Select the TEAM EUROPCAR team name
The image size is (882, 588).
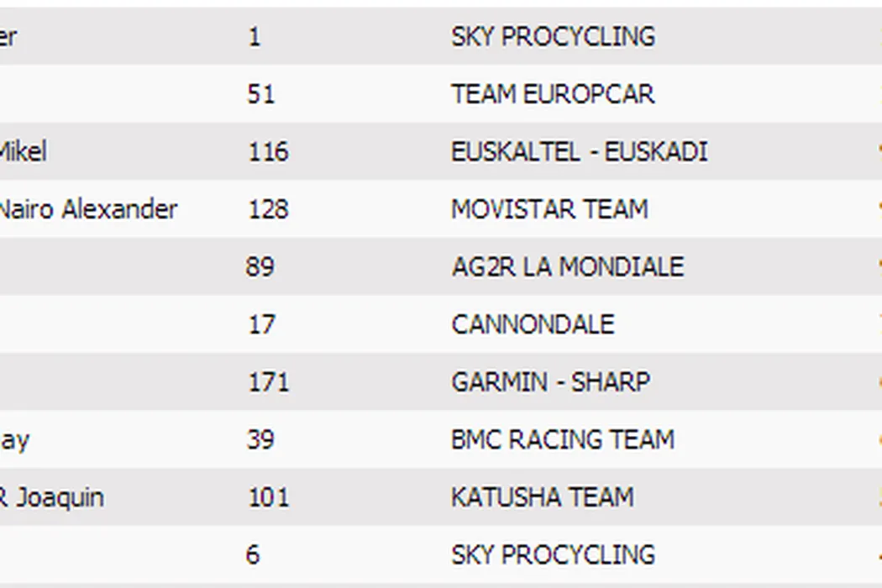(x=553, y=94)
